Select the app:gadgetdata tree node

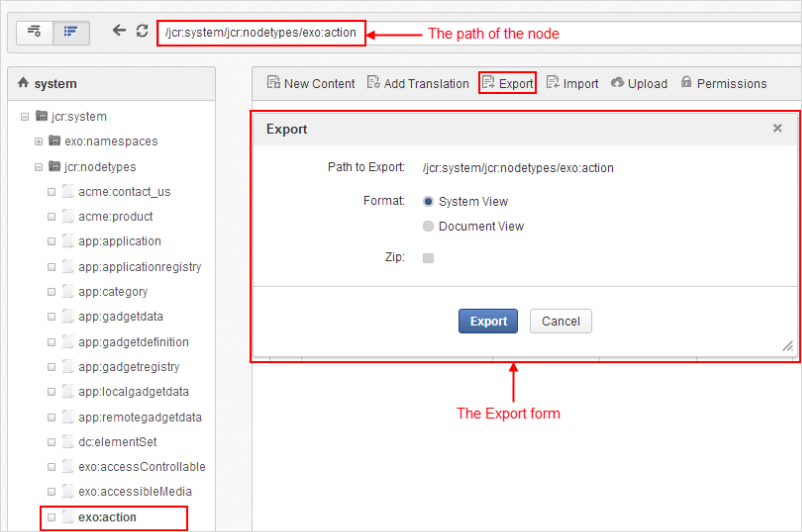click(x=121, y=317)
